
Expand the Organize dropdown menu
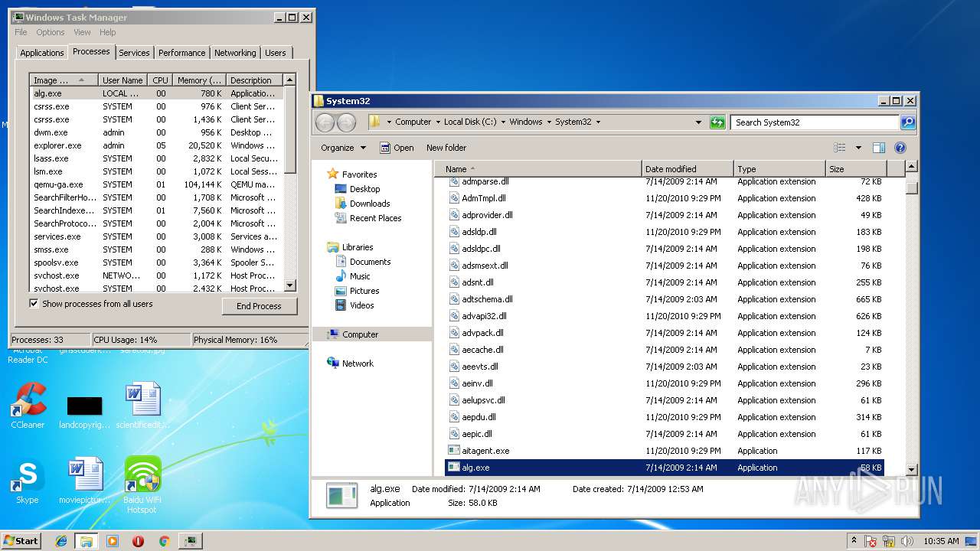click(x=343, y=148)
